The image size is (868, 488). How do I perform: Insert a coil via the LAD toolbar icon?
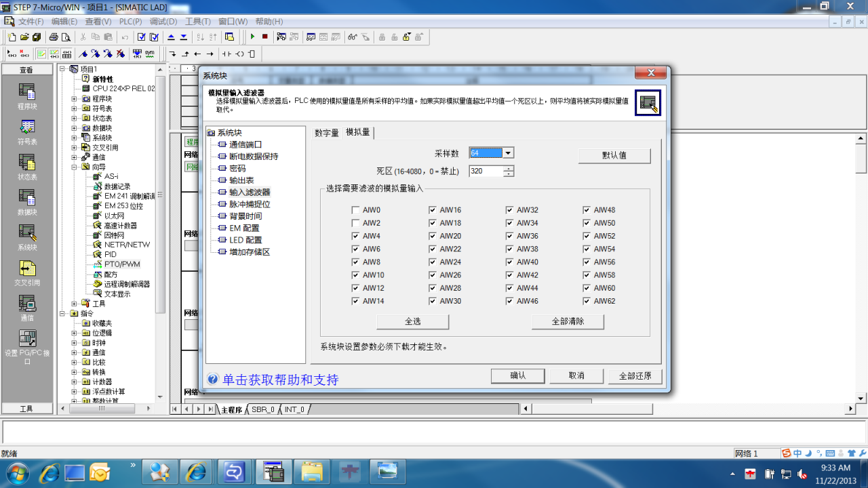point(239,54)
